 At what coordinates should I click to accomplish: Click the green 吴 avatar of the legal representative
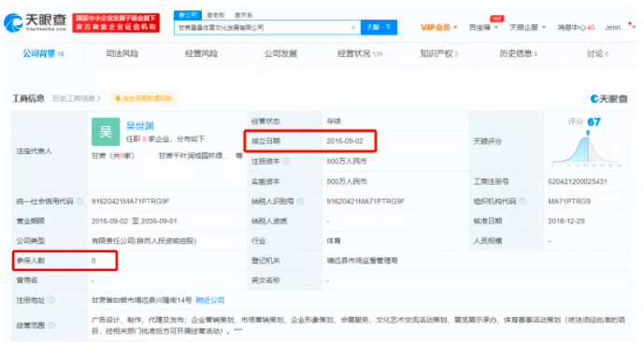106,132
